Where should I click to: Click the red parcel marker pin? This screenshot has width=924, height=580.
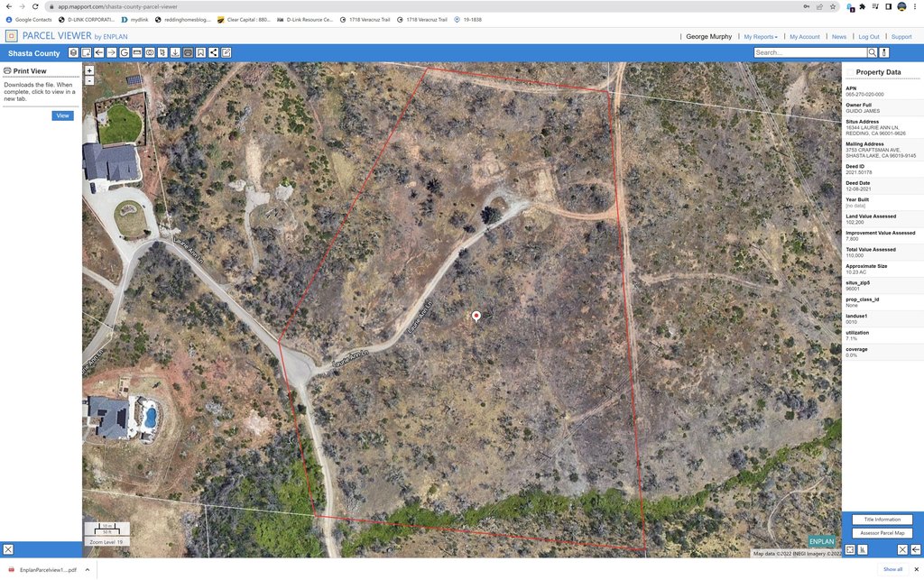(476, 315)
